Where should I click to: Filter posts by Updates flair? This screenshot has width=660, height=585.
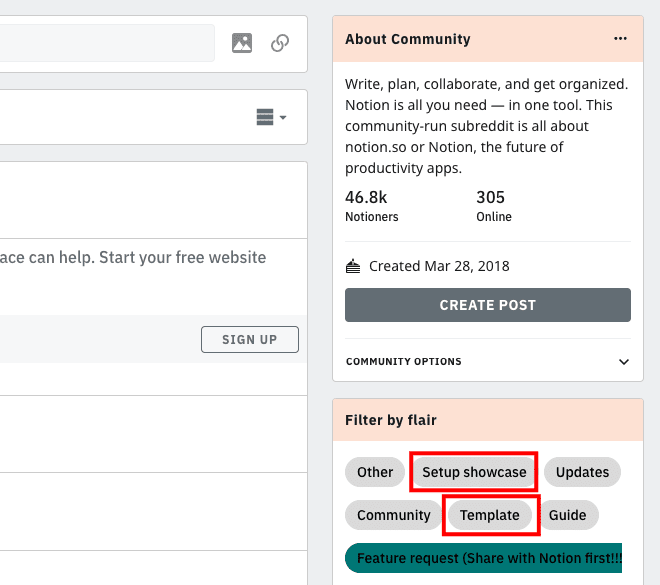(x=582, y=472)
